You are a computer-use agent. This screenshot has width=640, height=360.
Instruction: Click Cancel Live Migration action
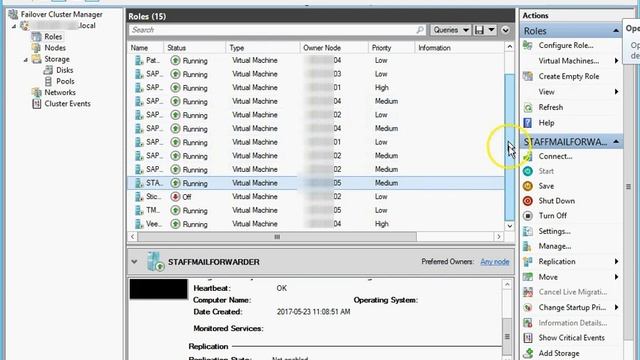click(x=573, y=292)
